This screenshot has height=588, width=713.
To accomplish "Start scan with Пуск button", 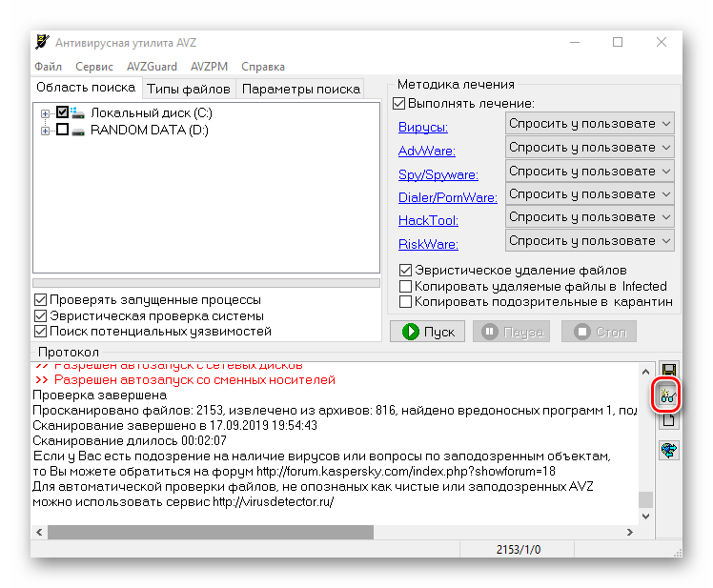I will coord(427,332).
